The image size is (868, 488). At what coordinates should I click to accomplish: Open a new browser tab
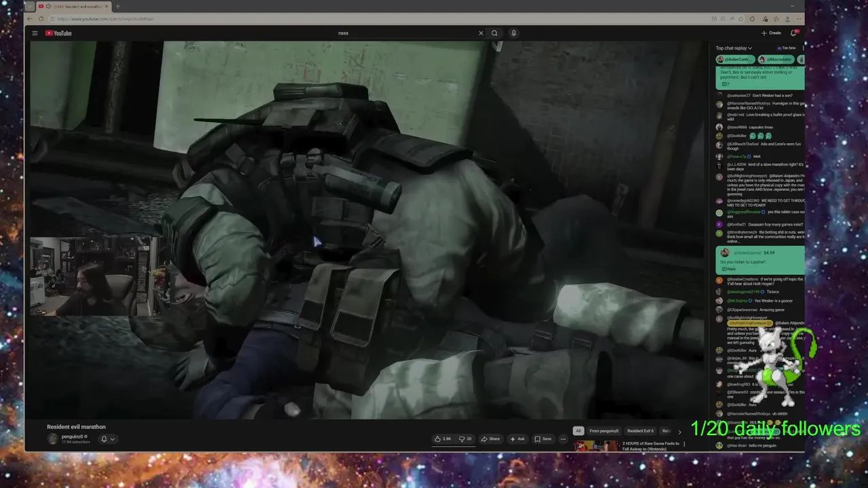(117, 7)
